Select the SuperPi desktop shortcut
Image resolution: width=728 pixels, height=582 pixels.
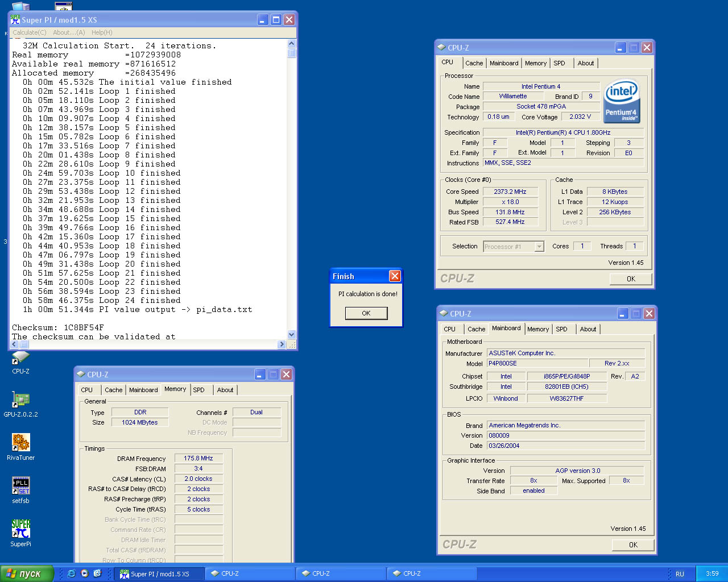(21, 533)
